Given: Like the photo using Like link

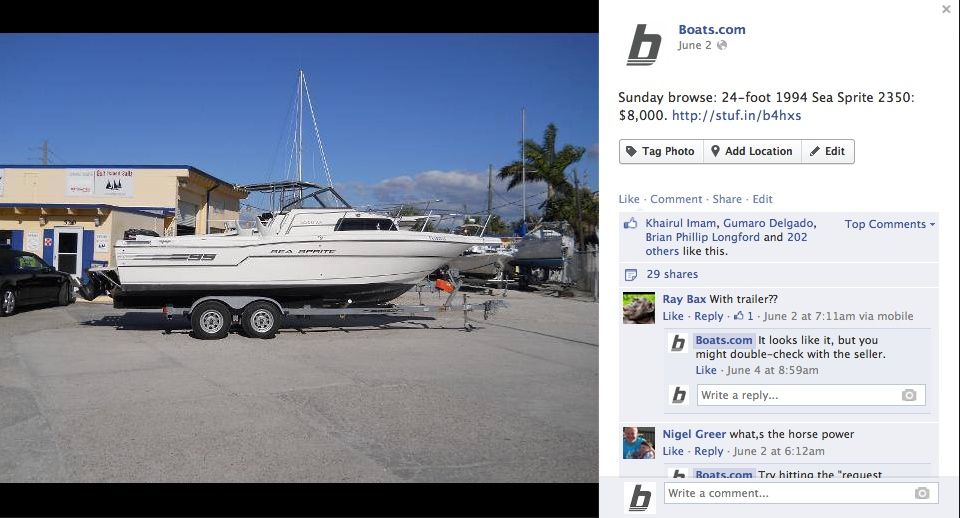Looking at the screenshot, I should [x=629, y=199].
